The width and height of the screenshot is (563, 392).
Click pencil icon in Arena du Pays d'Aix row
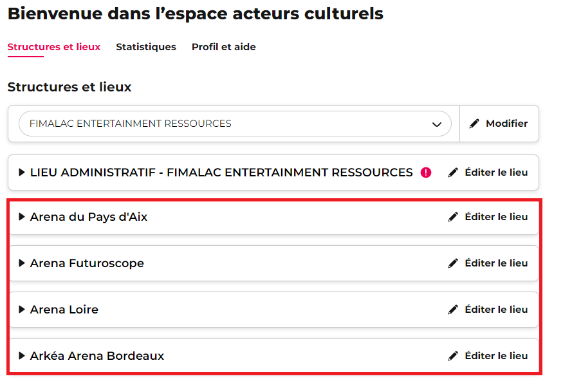point(453,217)
